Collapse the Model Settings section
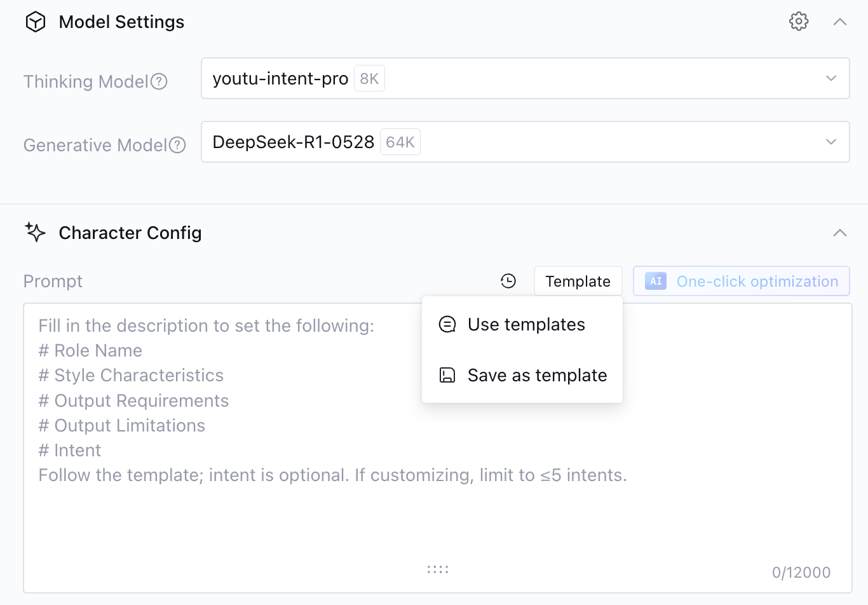The image size is (868, 605). click(x=840, y=22)
